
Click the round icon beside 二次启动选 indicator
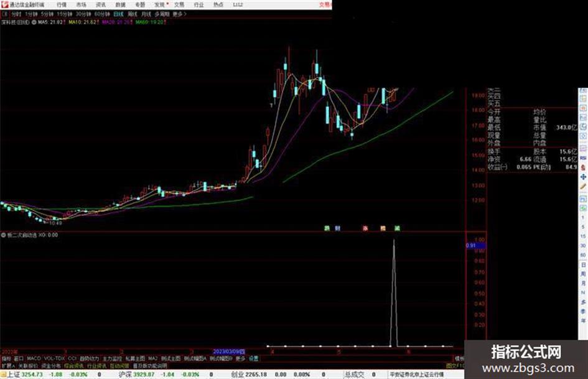[4, 235]
